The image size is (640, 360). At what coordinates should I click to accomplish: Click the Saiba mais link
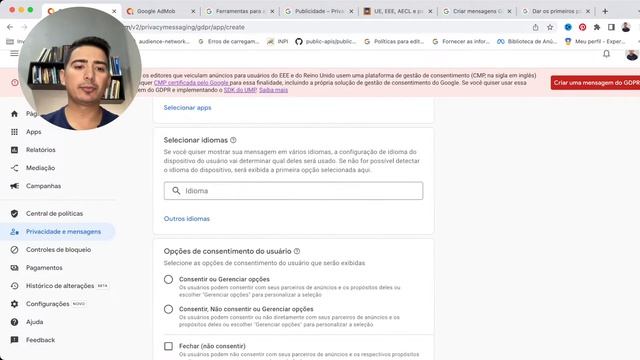pyautogui.click(x=273, y=90)
